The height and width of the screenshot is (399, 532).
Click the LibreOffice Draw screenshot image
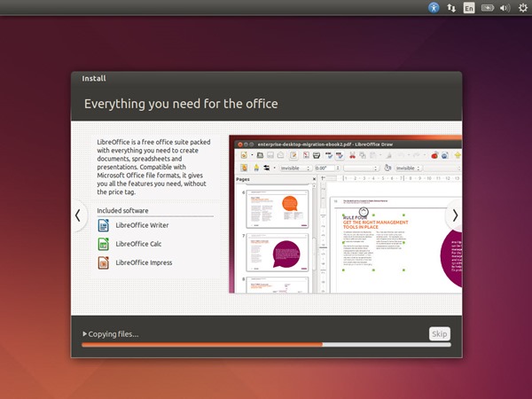click(346, 214)
